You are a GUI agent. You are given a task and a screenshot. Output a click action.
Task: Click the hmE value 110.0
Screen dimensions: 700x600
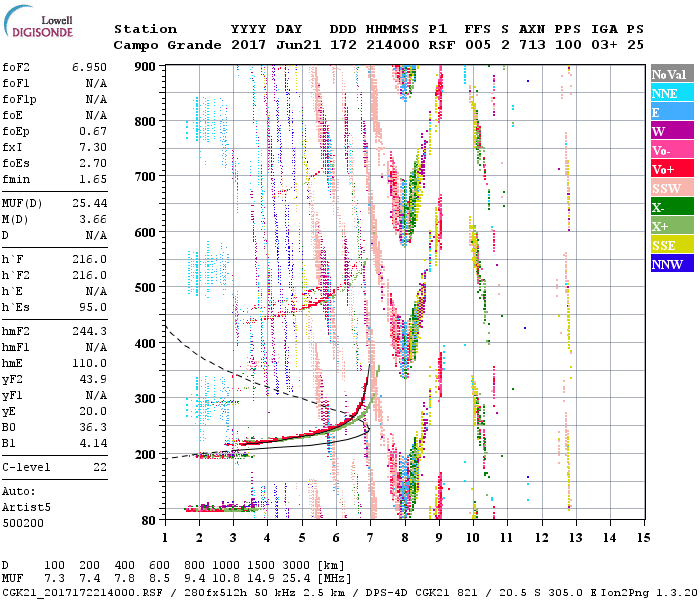[x=89, y=363]
